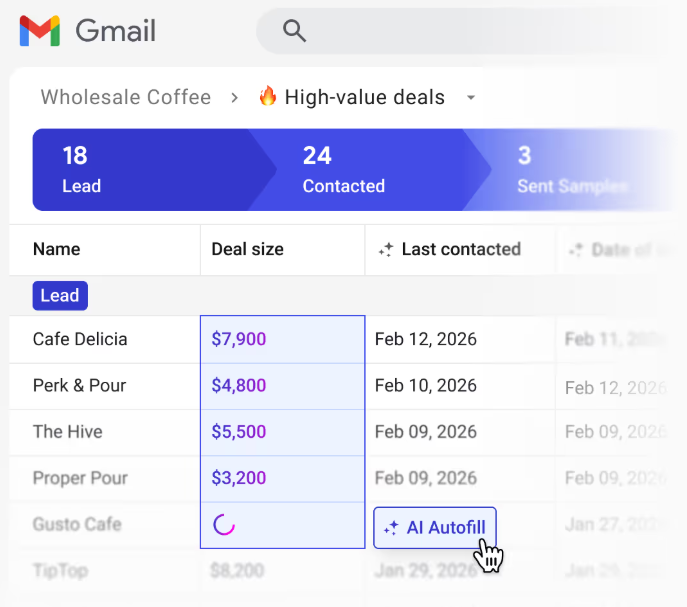This screenshot has width=687, height=607.
Task: Click the blurred sparkle icon in Date column header
Action: [576, 250]
